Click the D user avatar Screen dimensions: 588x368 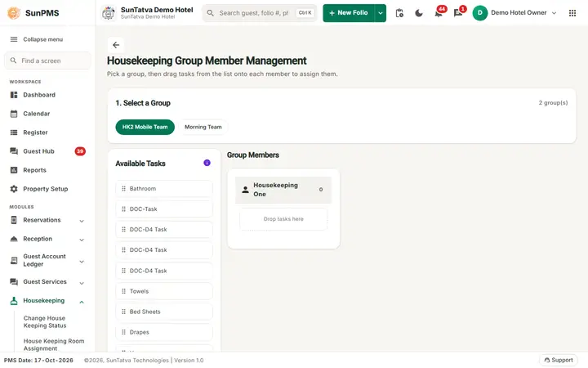[480, 13]
